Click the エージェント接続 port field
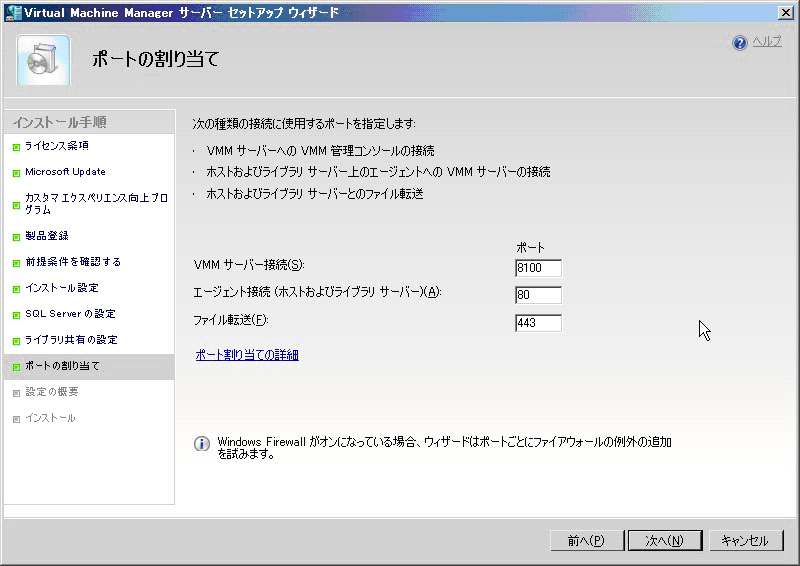 (x=538, y=295)
